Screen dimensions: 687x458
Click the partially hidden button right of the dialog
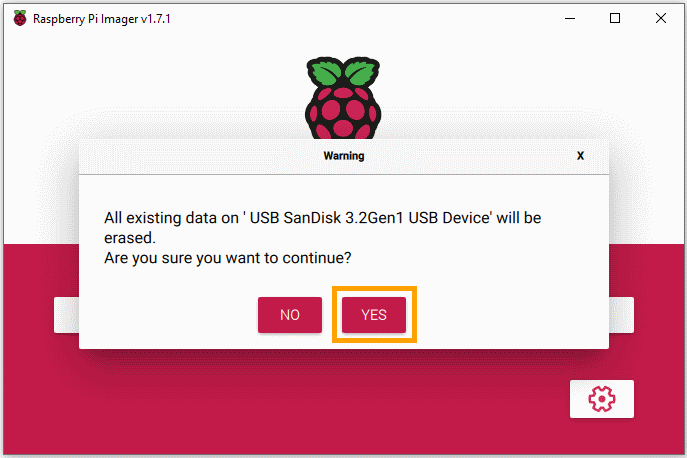coord(621,315)
